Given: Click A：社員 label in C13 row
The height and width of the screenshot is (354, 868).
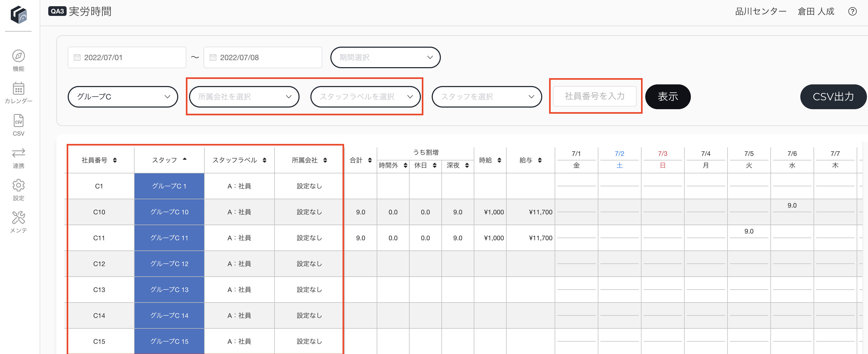Looking at the screenshot, I should [x=239, y=290].
